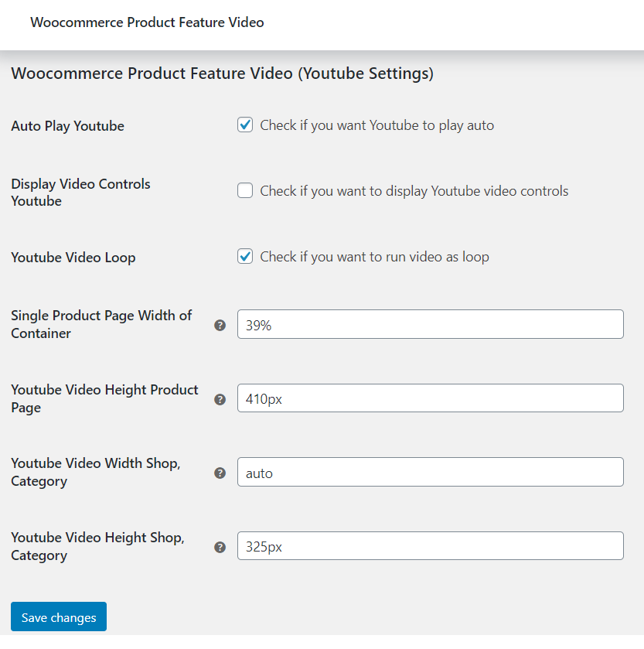Click the Youtube Video Loop label
Image resolution: width=644 pixels, height=649 pixels.
73,258
